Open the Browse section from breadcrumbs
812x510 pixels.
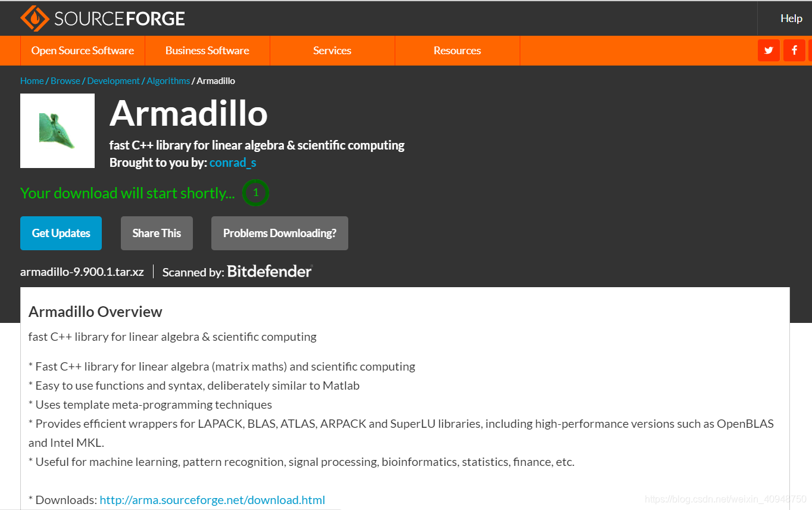(65, 80)
